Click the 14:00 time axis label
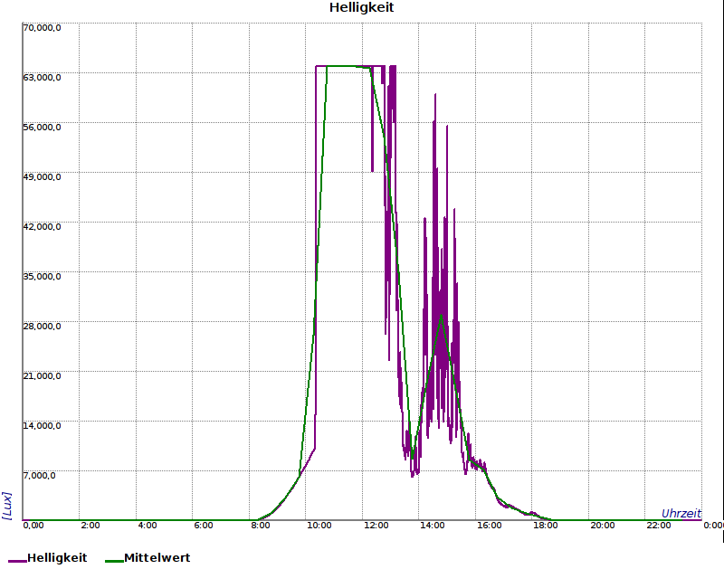 pyautogui.click(x=433, y=526)
